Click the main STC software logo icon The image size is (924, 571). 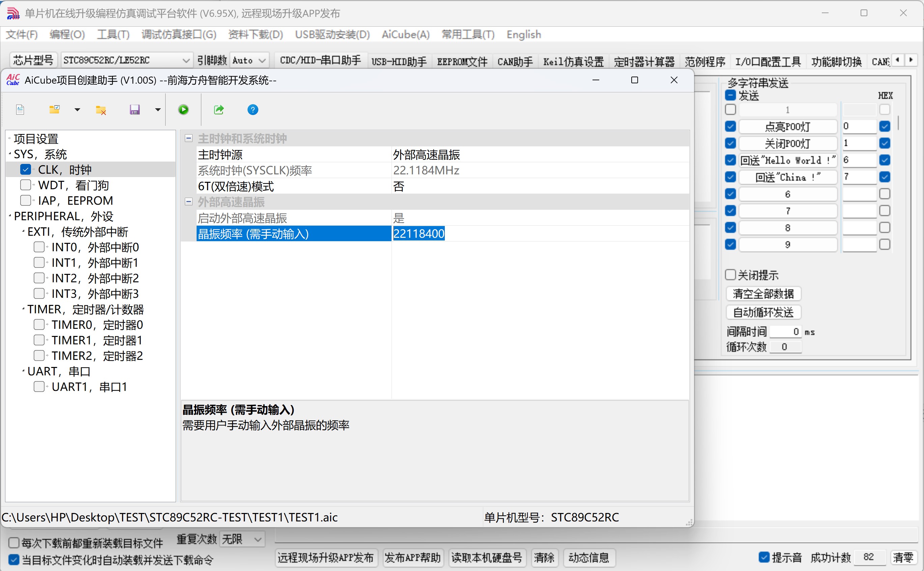pos(13,13)
